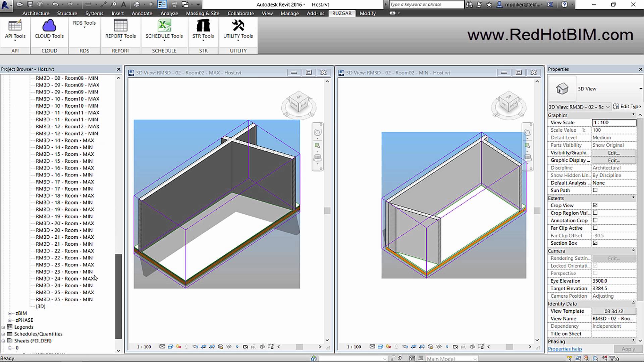
Task: Click the Zoom icon in MIN view navigation bar
Action: [x=528, y=146]
